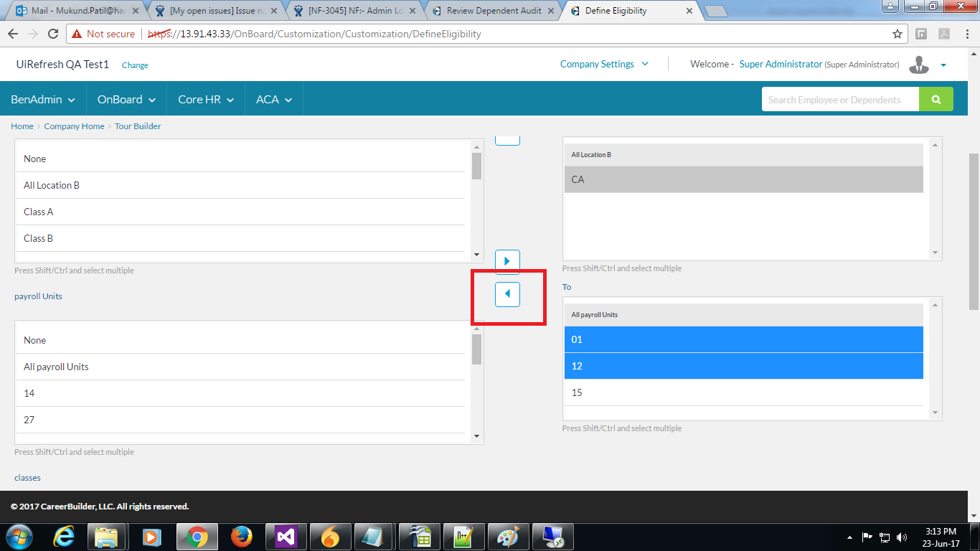Click the Change company link

click(x=135, y=65)
